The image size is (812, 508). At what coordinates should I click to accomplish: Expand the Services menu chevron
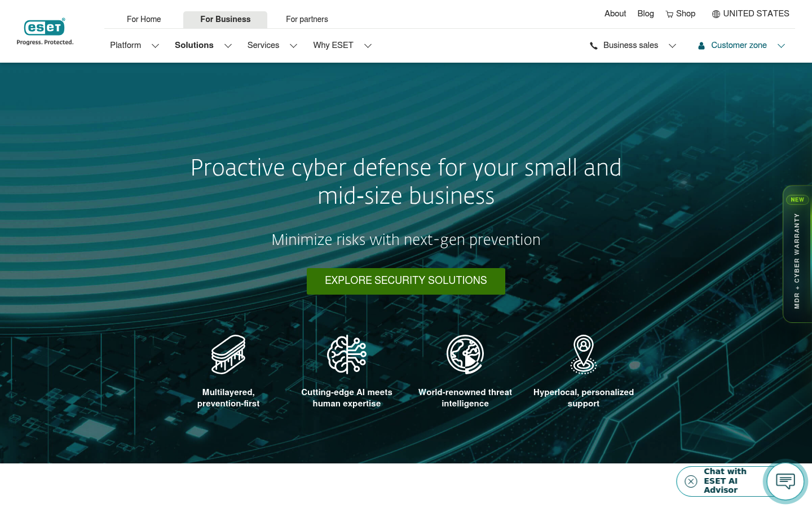pos(293,46)
